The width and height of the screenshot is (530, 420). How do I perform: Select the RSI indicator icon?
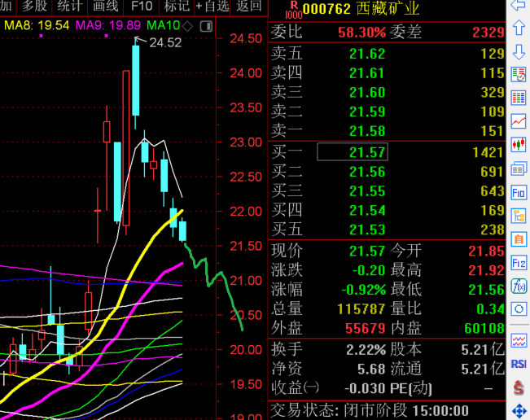519,364
